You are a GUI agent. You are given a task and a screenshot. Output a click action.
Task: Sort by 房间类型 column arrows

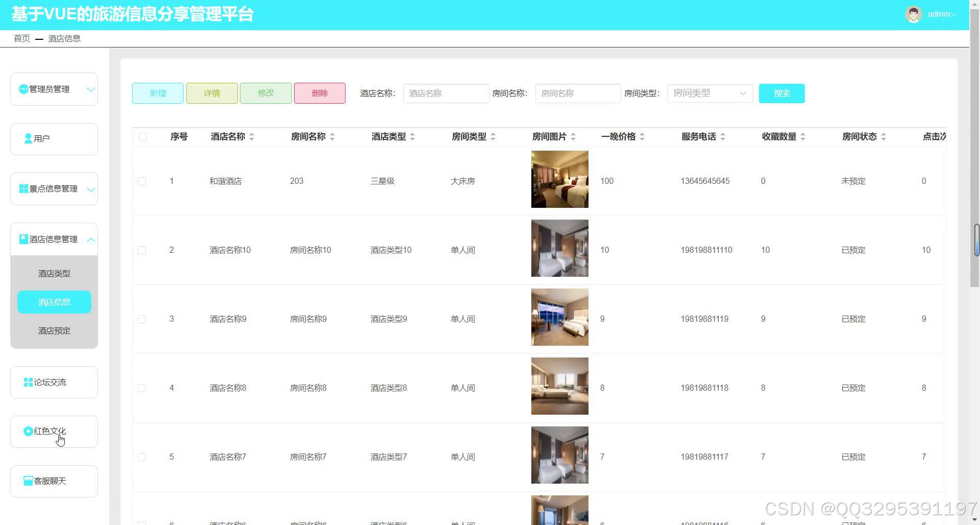pos(493,137)
